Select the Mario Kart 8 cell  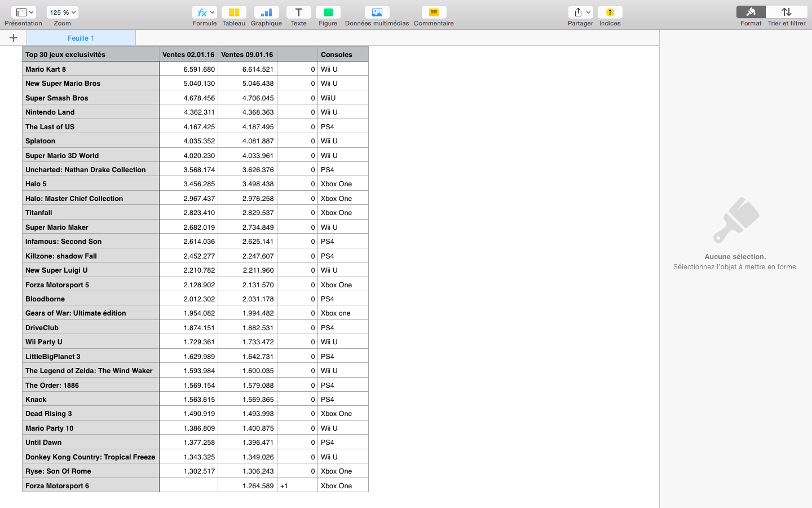tap(91, 69)
